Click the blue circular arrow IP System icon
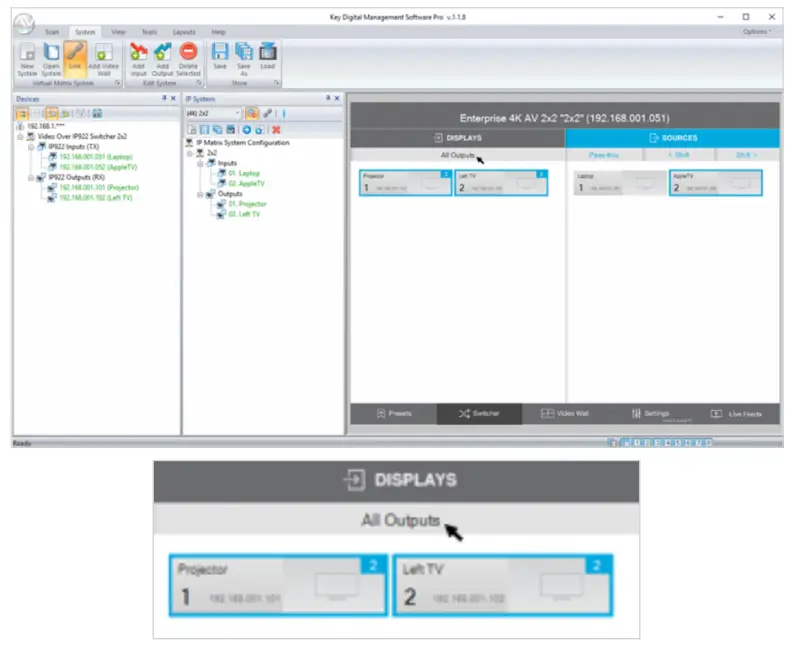Viewport: 796px width, 645px height. (246, 130)
